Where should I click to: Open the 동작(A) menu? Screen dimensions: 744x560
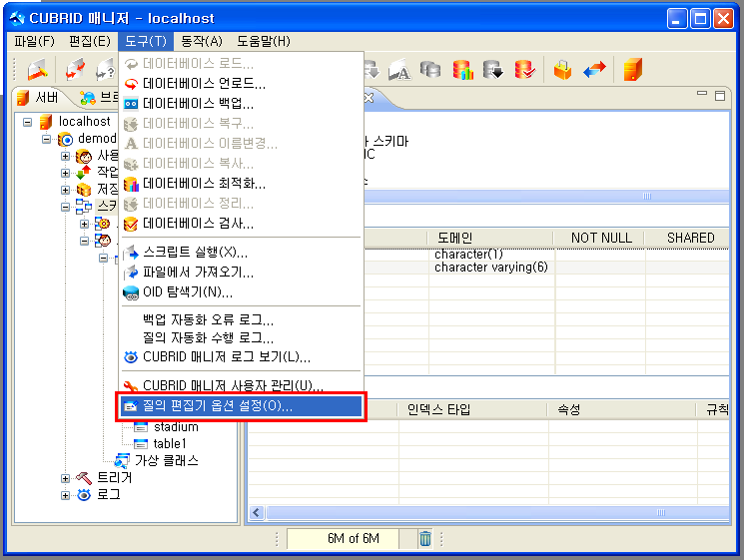click(x=202, y=41)
